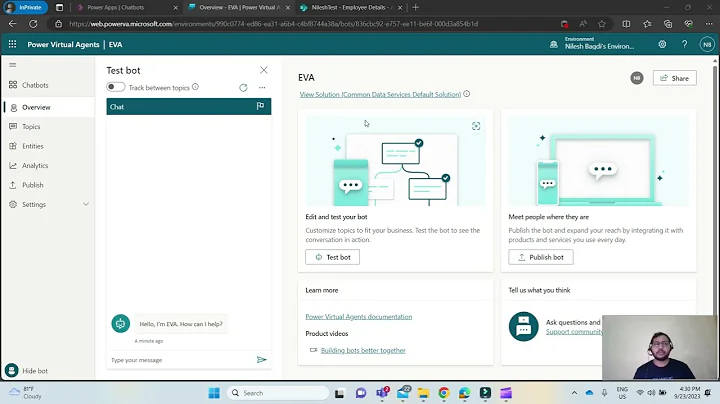Click the browser back arrow

coord(12,24)
